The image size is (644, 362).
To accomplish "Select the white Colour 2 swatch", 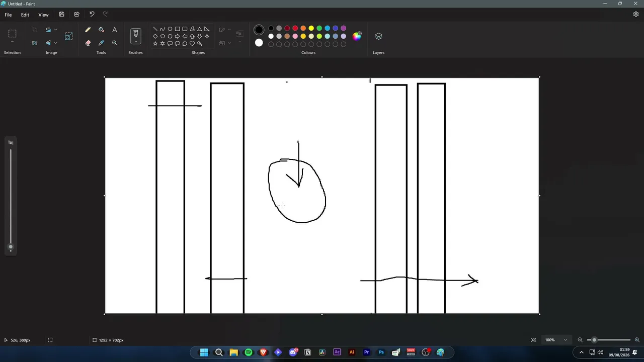I will (259, 43).
